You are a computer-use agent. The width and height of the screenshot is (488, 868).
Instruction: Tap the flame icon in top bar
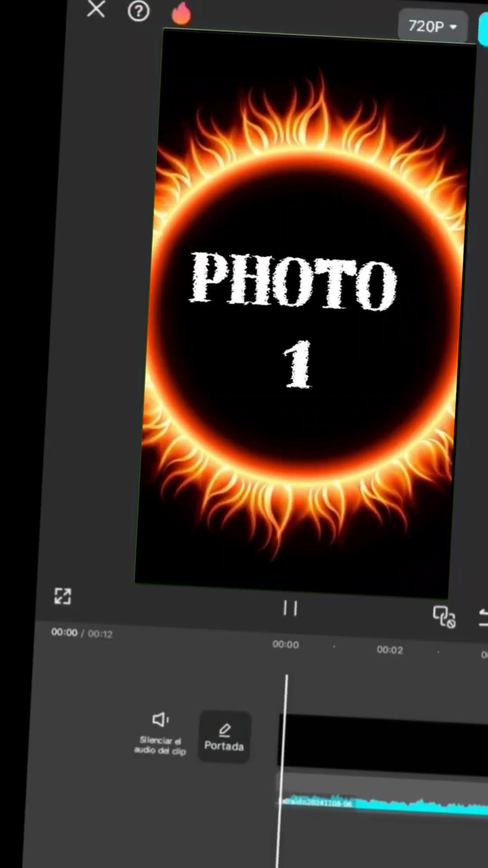(181, 13)
